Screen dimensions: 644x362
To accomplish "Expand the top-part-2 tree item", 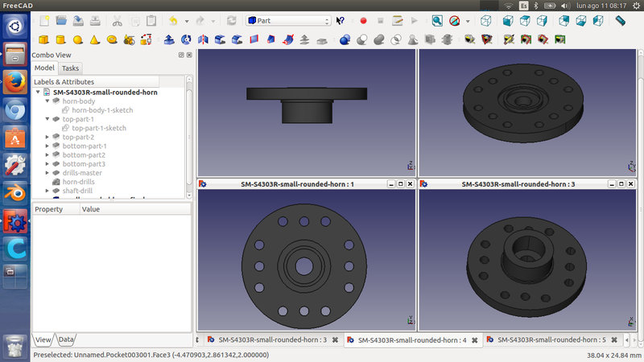I will pyautogui.click(x=47, y=137).
